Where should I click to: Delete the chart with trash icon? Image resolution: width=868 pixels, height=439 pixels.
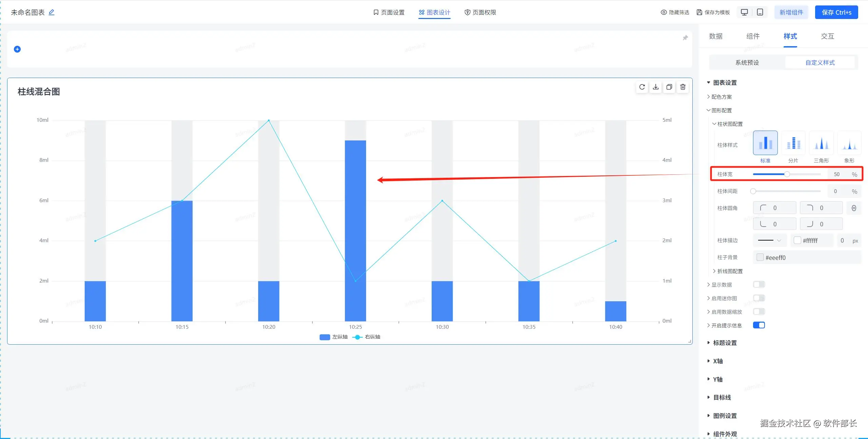point(683,87)
